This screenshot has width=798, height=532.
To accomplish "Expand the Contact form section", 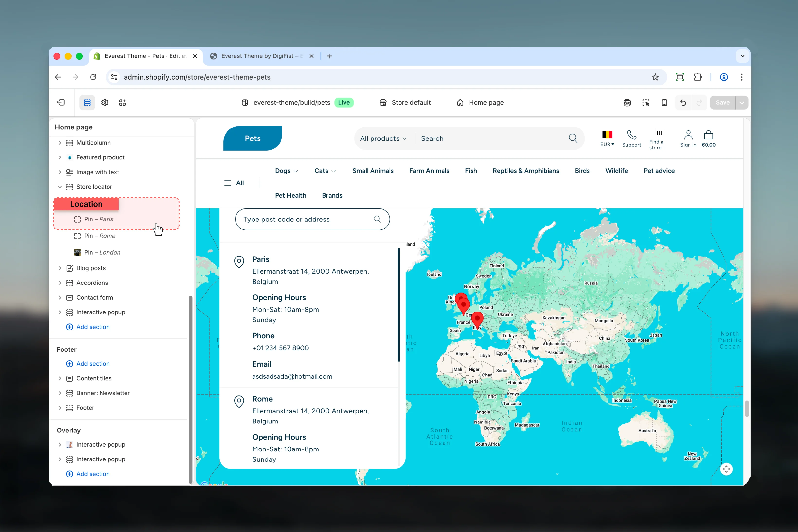I will pos(60,298).
